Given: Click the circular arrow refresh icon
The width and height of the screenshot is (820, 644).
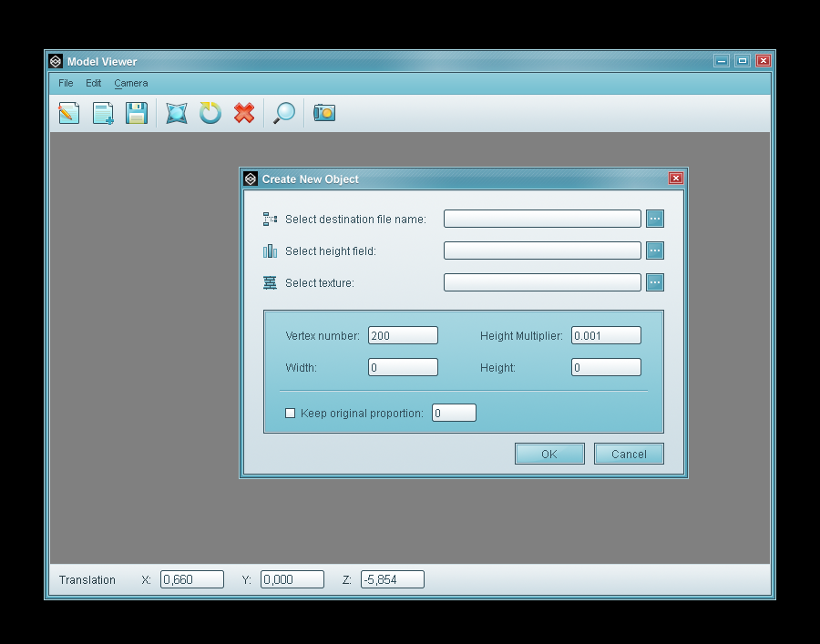Looking at the screenshot, I should [x=210, y=113].
